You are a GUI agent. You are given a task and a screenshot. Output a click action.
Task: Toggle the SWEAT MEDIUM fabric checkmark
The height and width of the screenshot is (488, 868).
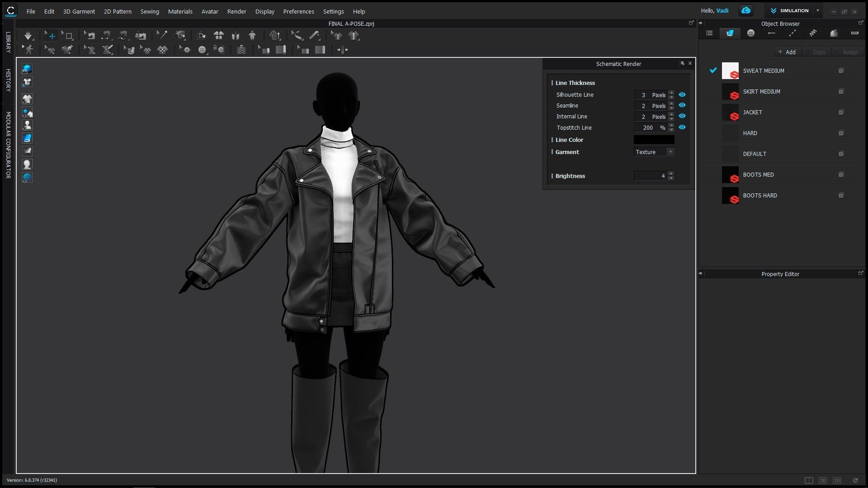click(713, 70)
